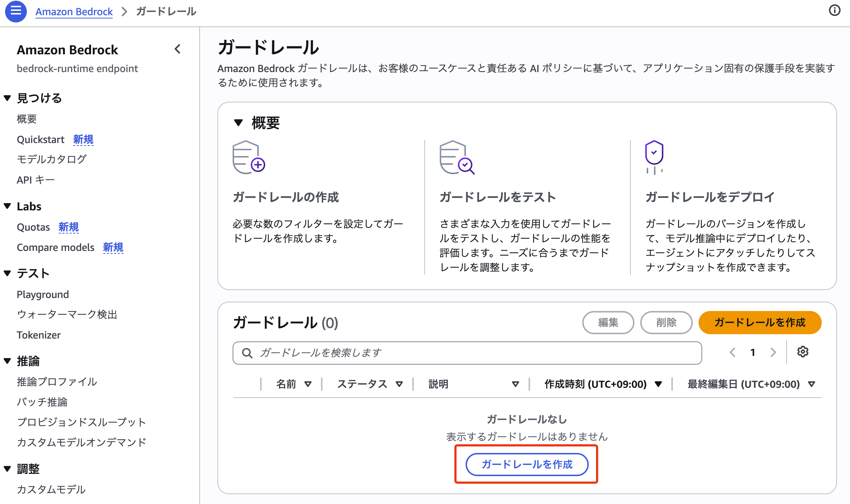Collapse the Labs section
This screenshot has width=850, height=504.
coord(7,206)
